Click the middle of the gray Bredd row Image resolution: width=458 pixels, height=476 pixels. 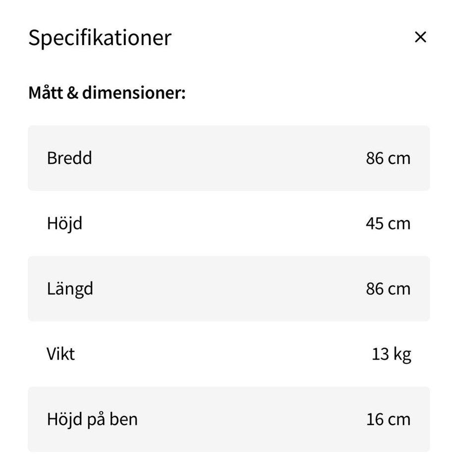pyautogui.click(x=229, y=158)
